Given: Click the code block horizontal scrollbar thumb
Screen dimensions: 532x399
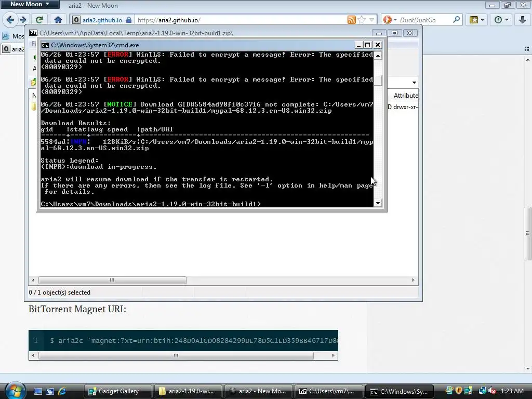Looking at the screenshot, I should click(176, 355).
